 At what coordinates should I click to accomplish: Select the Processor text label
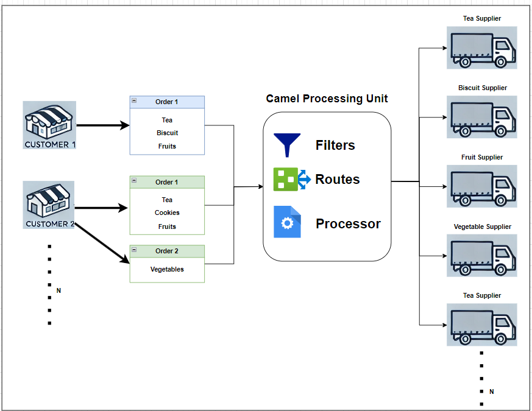click(348, 224)
